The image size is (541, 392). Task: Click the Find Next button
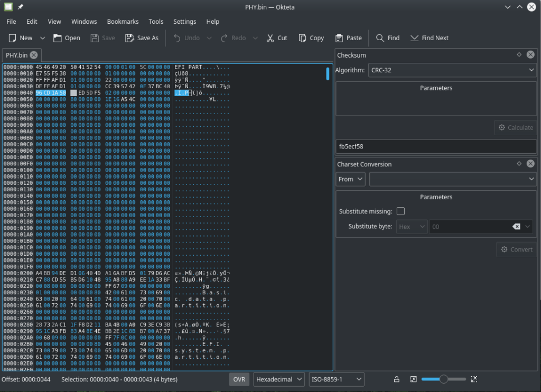point(430,38)
